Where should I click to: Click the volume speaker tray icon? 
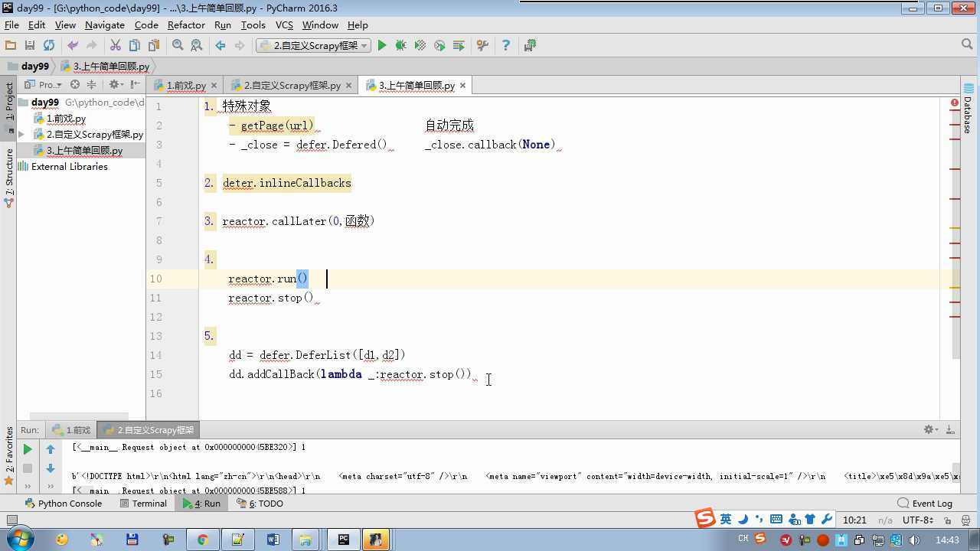(x=915, y=540)
